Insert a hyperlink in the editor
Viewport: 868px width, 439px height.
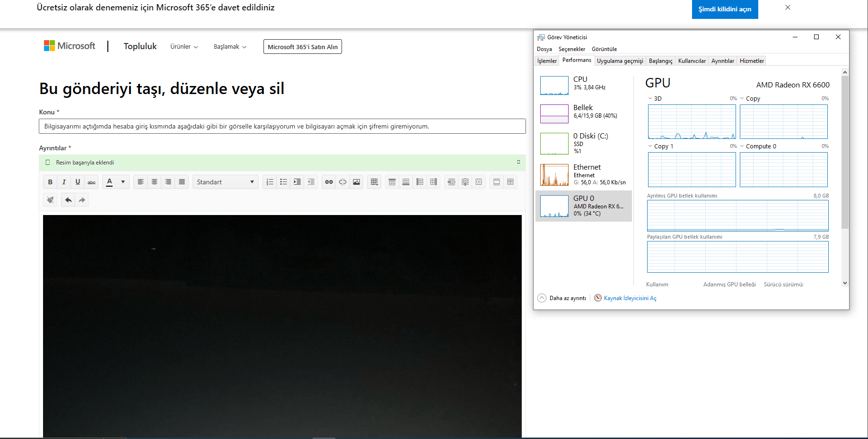[x=329, y=182]
